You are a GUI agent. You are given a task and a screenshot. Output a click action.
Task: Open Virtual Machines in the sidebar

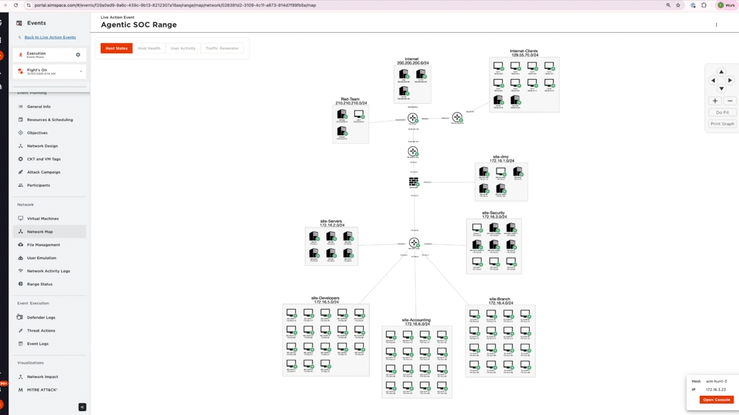(x=42, y=218)
